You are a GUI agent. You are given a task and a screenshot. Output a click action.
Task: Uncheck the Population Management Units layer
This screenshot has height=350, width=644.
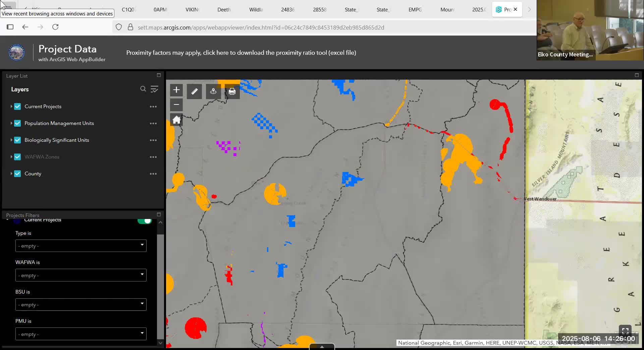(x=17, y=123)
